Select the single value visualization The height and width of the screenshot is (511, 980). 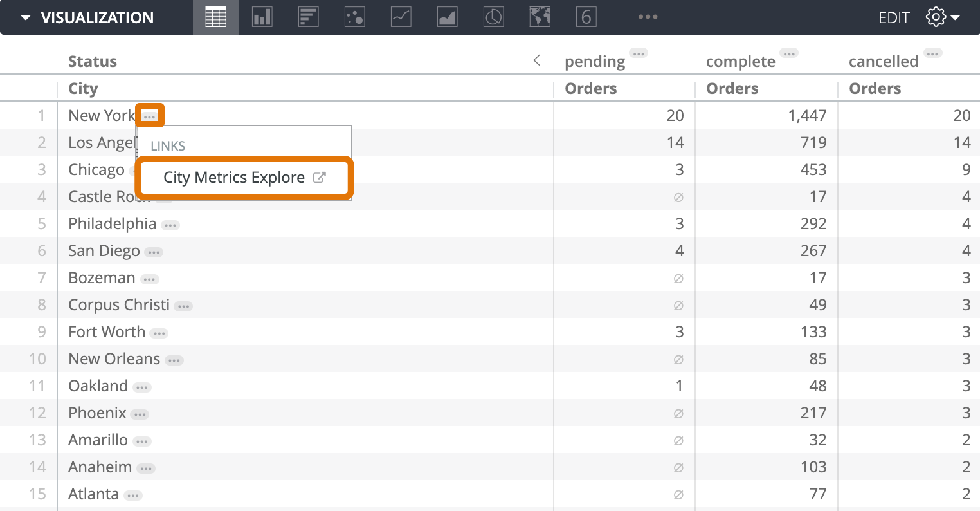(x=586, y=17)
